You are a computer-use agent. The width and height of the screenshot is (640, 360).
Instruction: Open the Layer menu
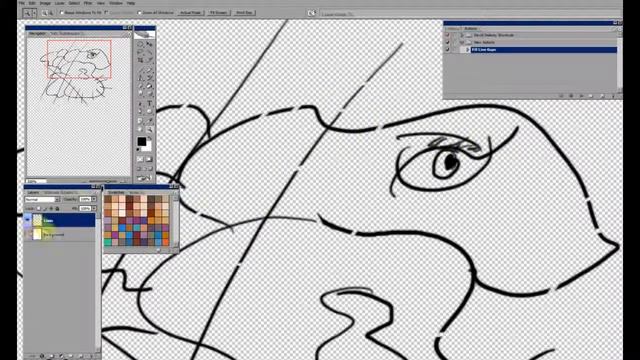point(60,3)
